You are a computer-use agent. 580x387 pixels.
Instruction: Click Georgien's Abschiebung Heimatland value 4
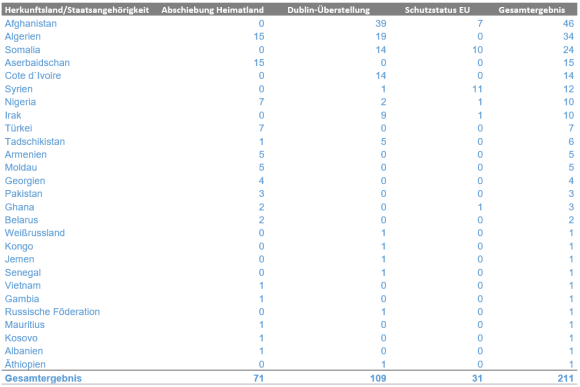[x=262, y=181]
